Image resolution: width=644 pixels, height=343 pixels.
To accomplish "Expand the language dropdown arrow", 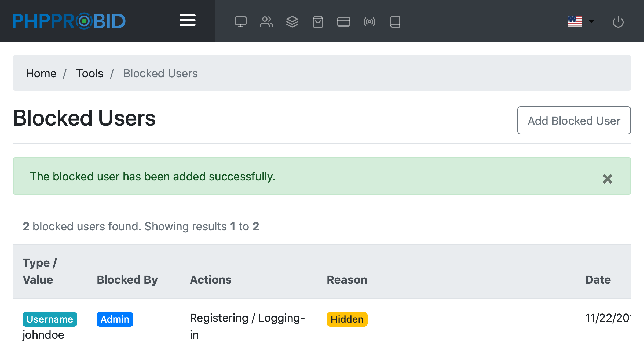I will point(591,21).
